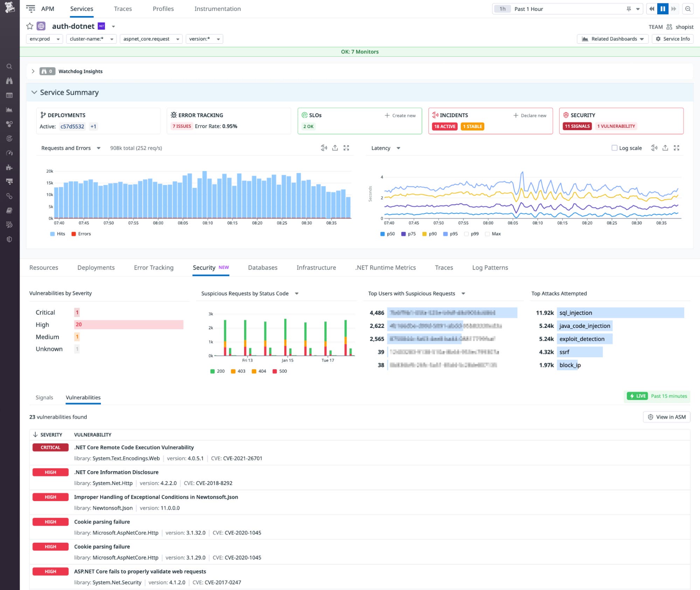Export the Latency chart via the share icon

(x=665, y=148)
